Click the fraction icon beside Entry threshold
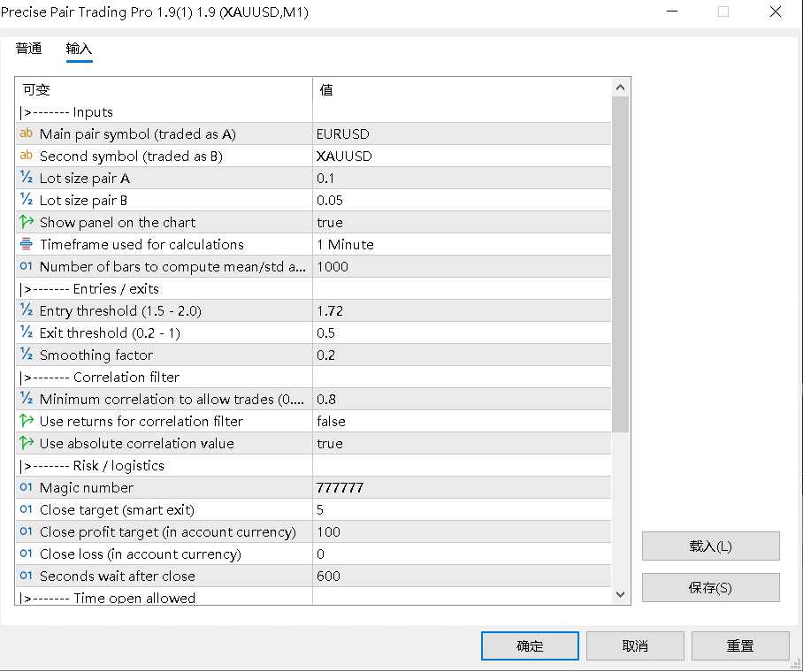The height and width of the screenshot is (672, 803). [x=27, y=309]
